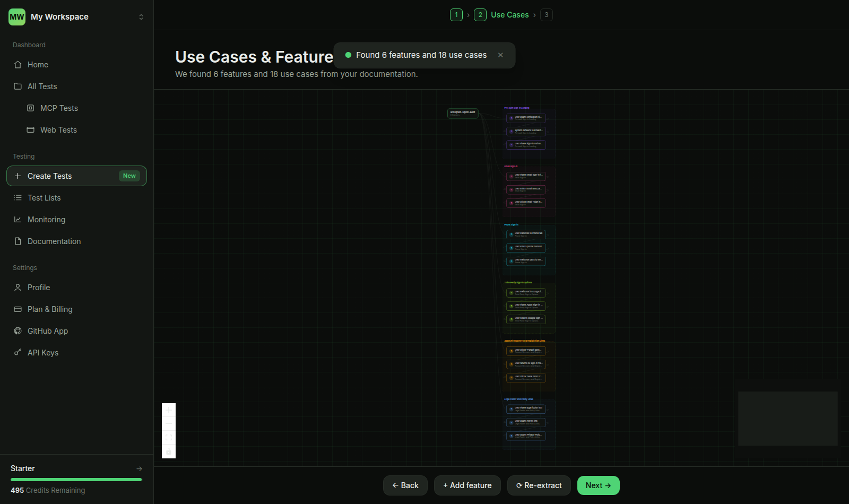Click the Documentation file icon
The width and height of the screenshot is (849, 504).
point(18,241)
